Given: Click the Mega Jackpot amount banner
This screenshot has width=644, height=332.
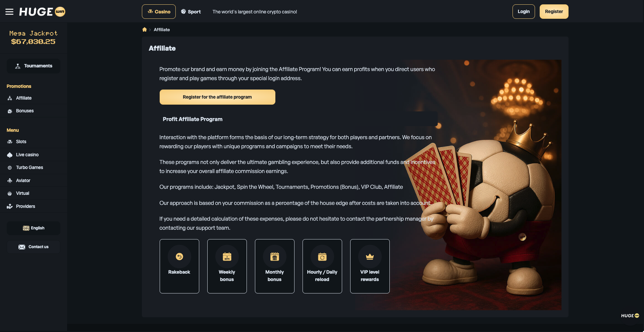Looking at the screenshot, I should (34, 38).
